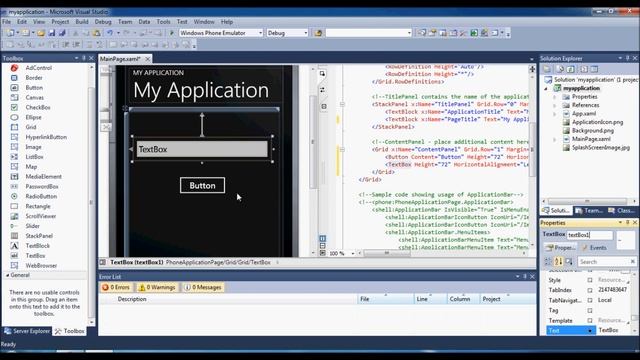Expand the MainPage.xaml tree node
This screenshot has height=360, width=640.
(555, 139)
